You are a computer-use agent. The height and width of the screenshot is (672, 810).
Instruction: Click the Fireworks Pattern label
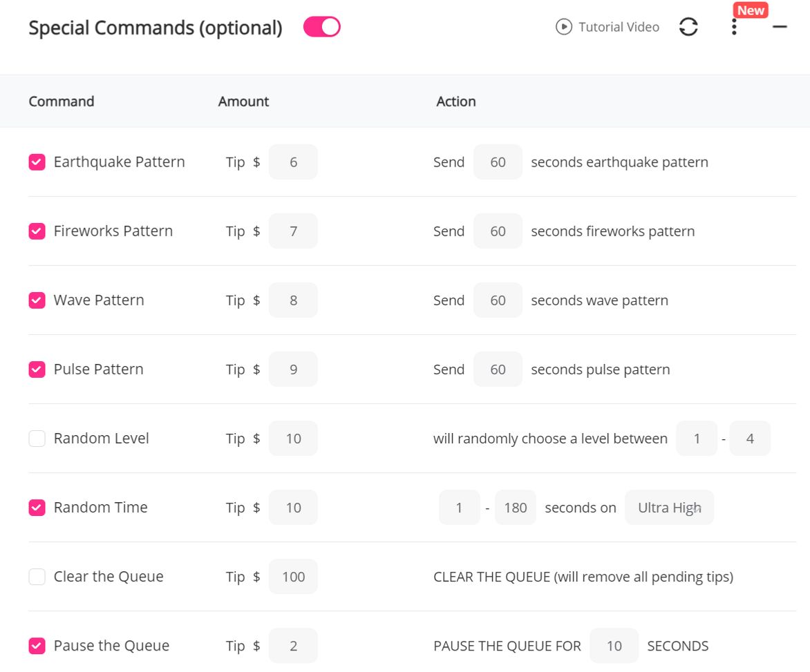[113, 231]
